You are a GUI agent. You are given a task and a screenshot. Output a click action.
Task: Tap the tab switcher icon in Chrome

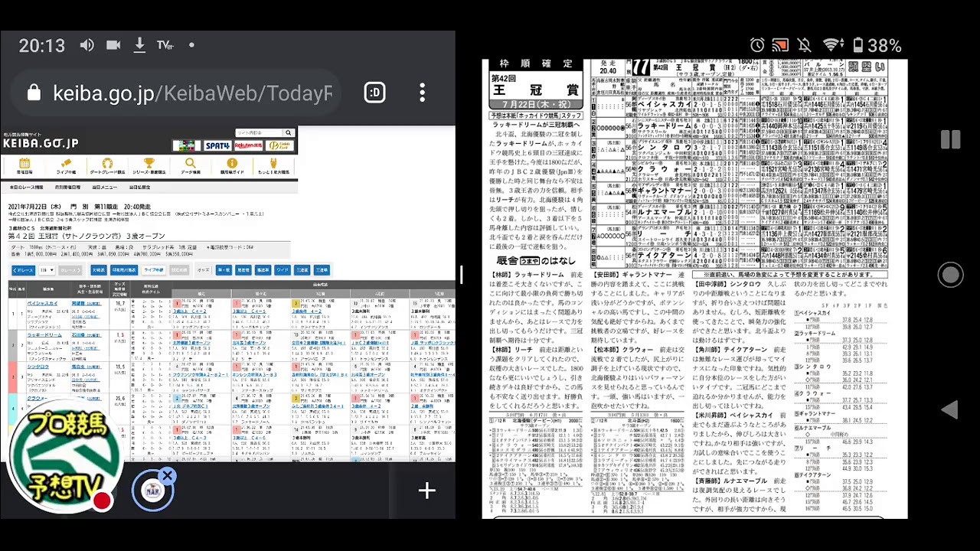pyautogui.click(x=374, y=93)
